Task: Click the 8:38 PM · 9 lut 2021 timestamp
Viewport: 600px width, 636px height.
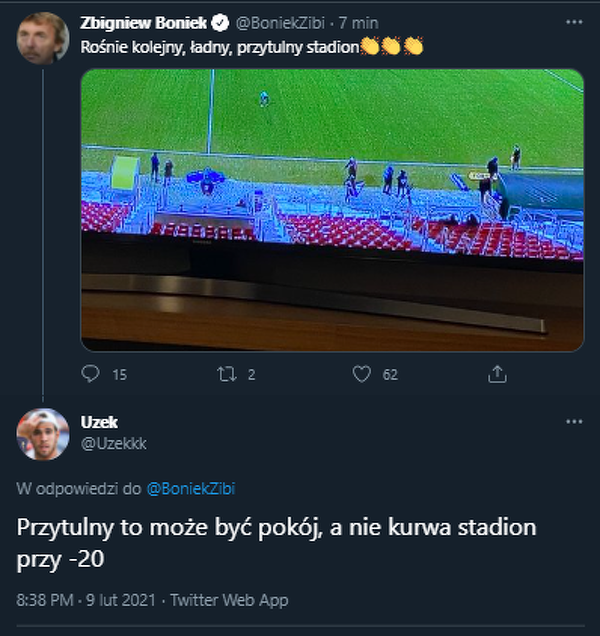Action: pyautogui.click(x=84, y=600)
